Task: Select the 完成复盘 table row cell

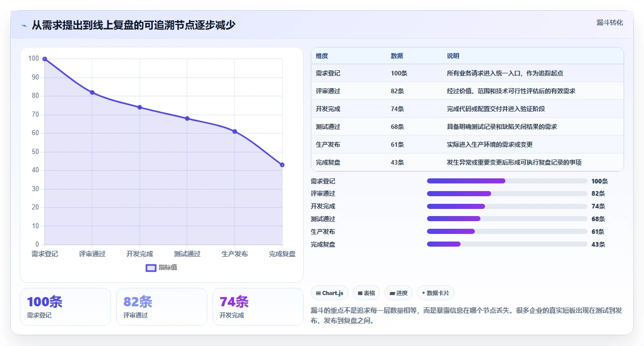Action: (328, 163)
